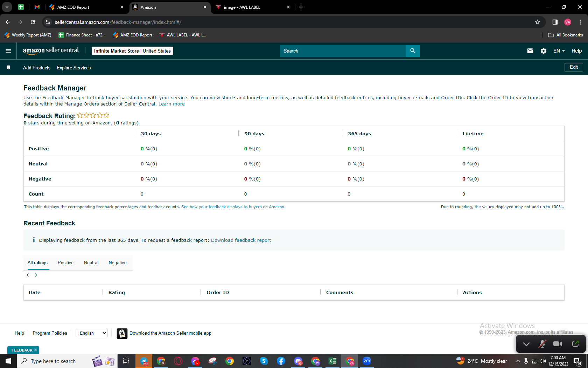Open the footer English language selector
Viewport: 588px width, 368px height.
coord(92,333)
